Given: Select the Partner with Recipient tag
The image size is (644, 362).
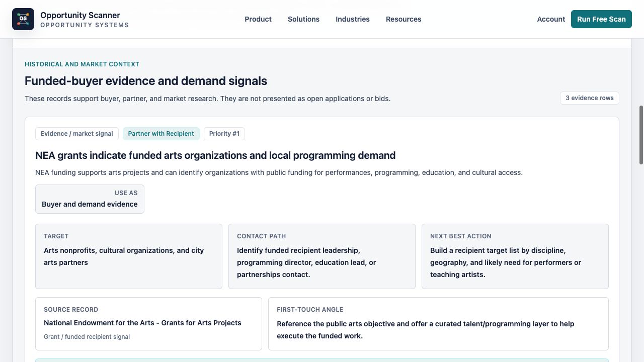Looking at the screenshot, I should point(161,134).
